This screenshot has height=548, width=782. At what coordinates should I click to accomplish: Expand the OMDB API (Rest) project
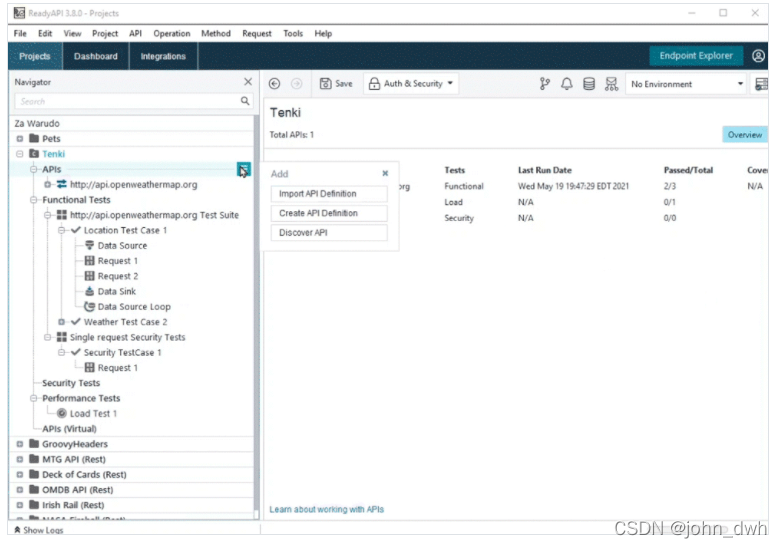pyautogui.click(x=19, y=490)
